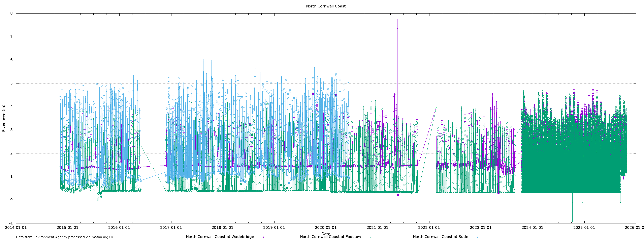The image size is (644, 242).
Task: Click the 2025-01-01 x-axis tick label
Action: [x=584, y=228]
